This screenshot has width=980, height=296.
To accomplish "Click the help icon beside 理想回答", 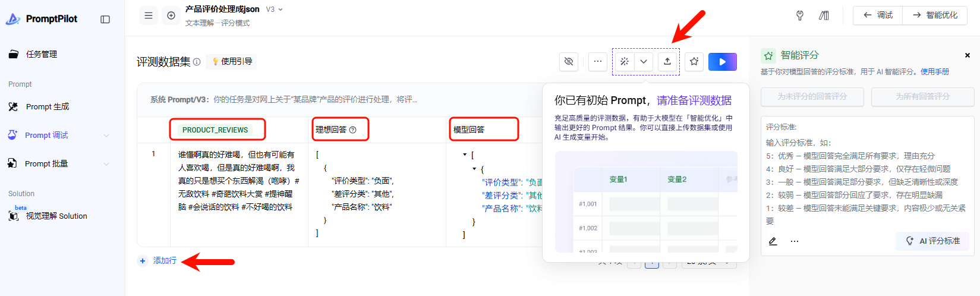I will (x=352, y=130).
